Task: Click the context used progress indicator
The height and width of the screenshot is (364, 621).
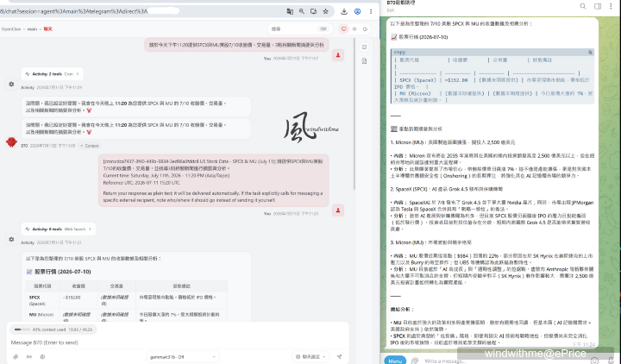Action: coord(53,329)
